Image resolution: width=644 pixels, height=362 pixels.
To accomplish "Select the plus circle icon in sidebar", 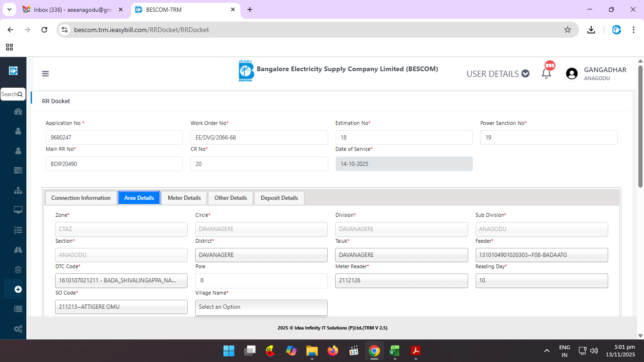I will tap(18, 289).
